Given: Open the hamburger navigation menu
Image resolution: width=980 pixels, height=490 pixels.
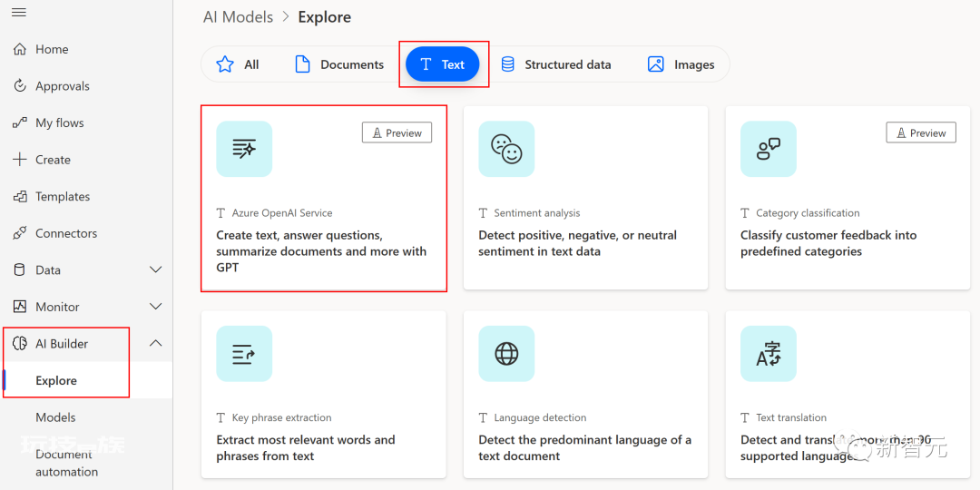Looking at the screenshot, I should [19, 12].
